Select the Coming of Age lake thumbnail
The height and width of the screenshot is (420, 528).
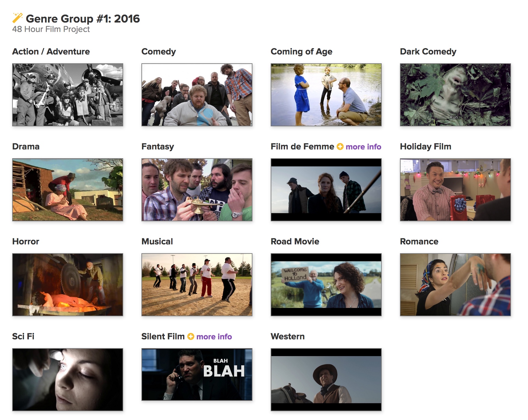[326, 95]
